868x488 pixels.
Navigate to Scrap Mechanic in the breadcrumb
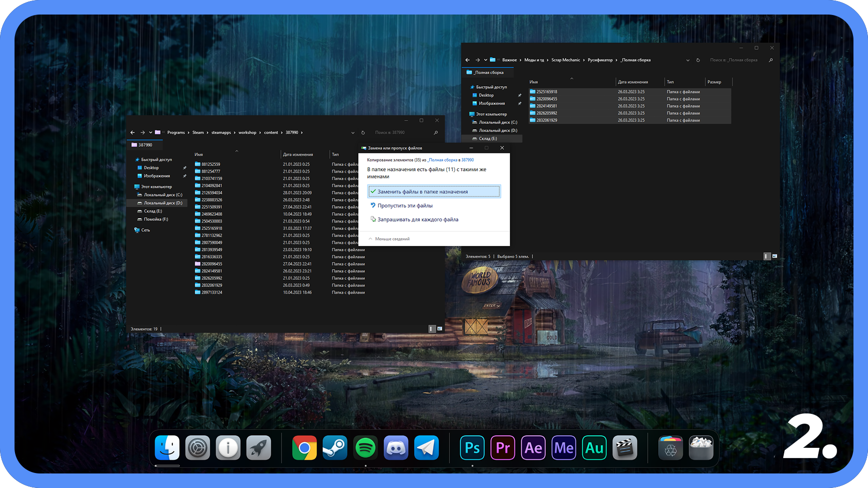pos(566,60)
